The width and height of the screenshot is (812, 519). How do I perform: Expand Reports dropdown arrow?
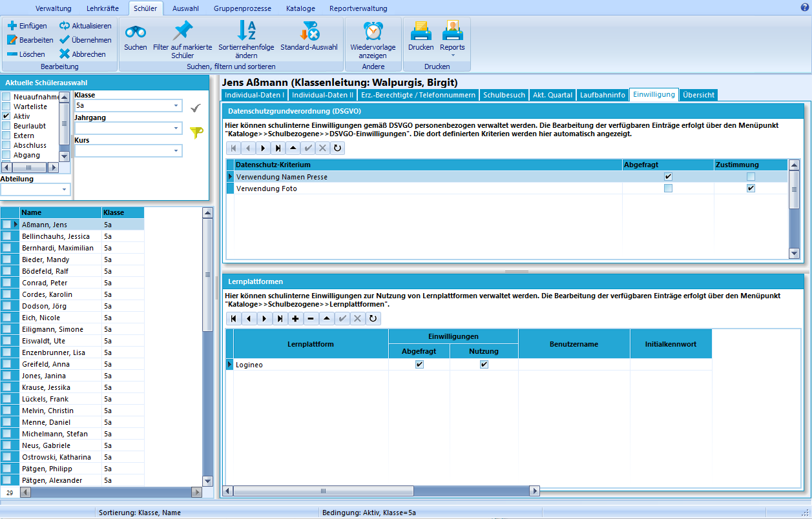pos(452,56)
